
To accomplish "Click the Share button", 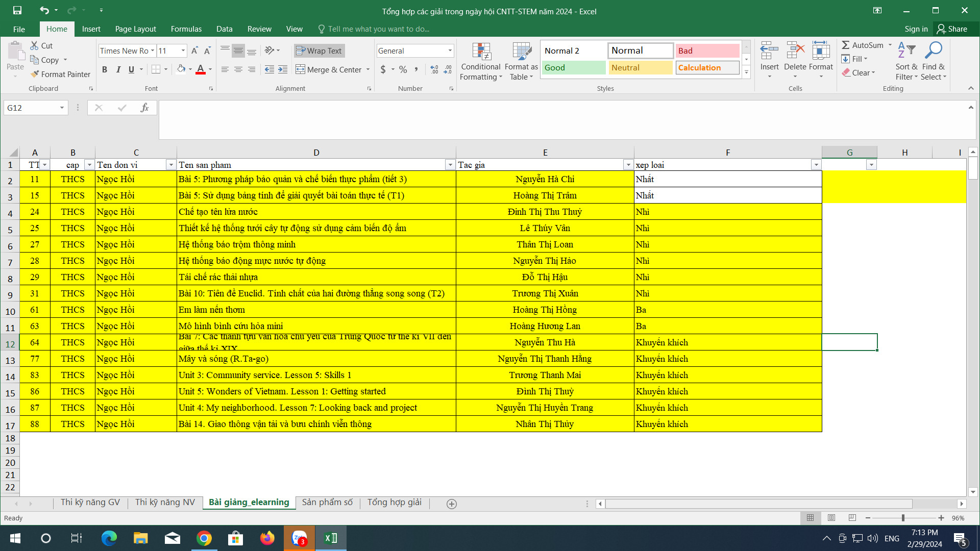I will [952, 29].
